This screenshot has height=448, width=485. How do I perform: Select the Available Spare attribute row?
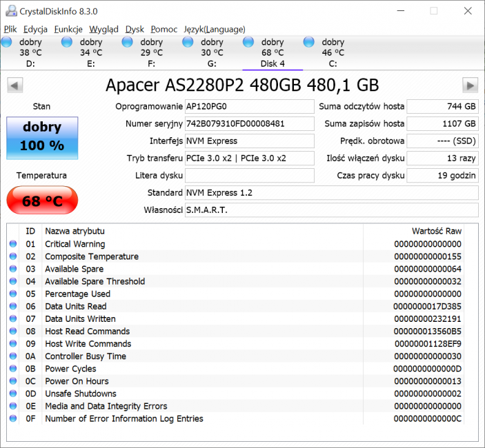pos(235,269)
